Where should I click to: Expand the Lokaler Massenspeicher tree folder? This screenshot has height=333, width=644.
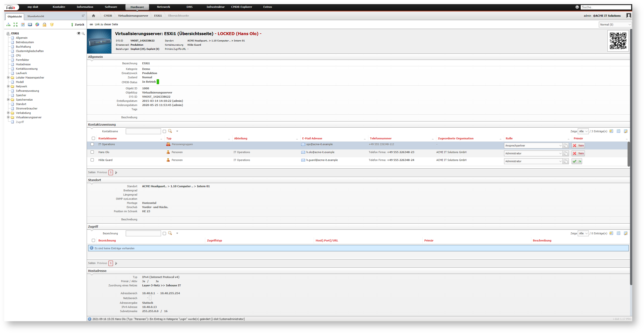[x=8, y=78]
